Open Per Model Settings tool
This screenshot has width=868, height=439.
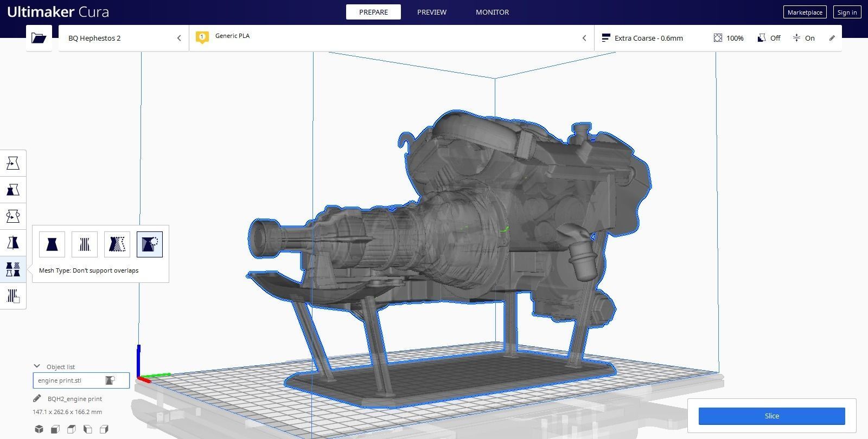tap(13, 269)
